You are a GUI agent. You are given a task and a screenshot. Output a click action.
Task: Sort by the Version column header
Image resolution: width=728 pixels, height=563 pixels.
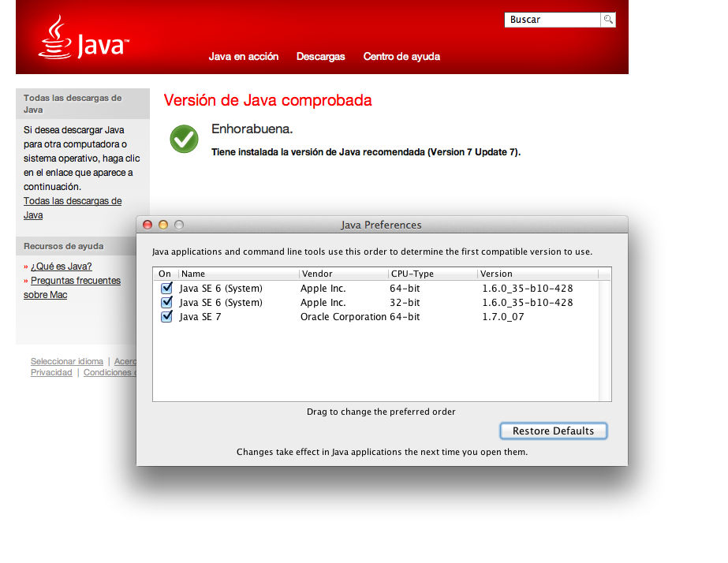click(538, 274)
